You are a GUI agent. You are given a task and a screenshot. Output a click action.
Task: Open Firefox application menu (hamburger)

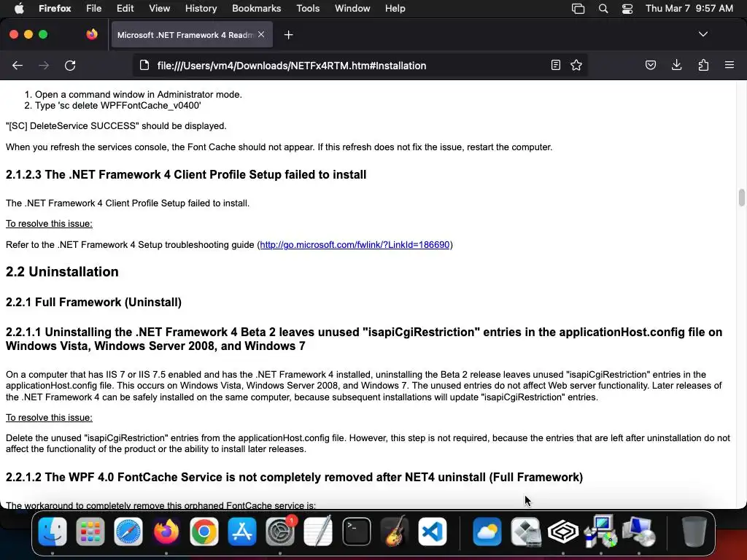click(729, 65)
